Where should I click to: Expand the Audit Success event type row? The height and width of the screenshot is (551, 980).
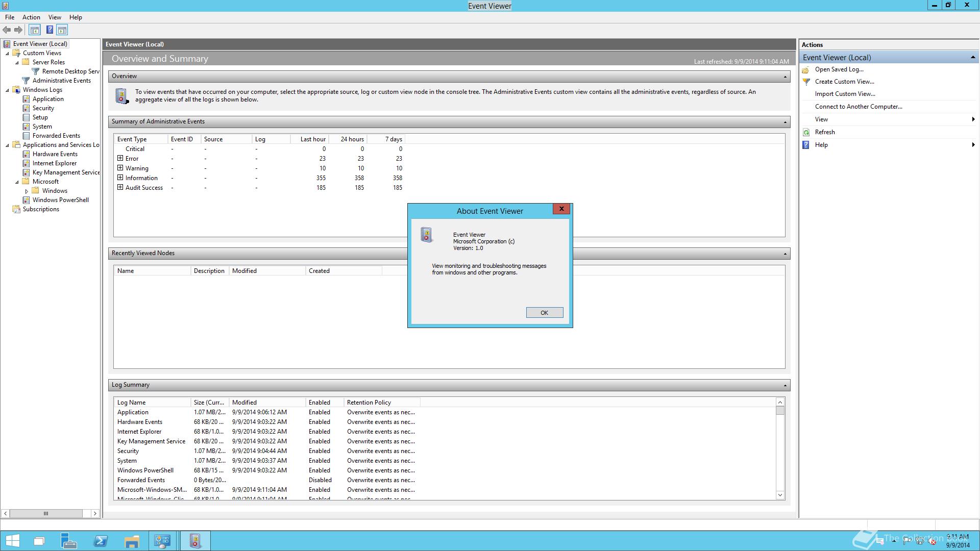(x=120, y=187)
